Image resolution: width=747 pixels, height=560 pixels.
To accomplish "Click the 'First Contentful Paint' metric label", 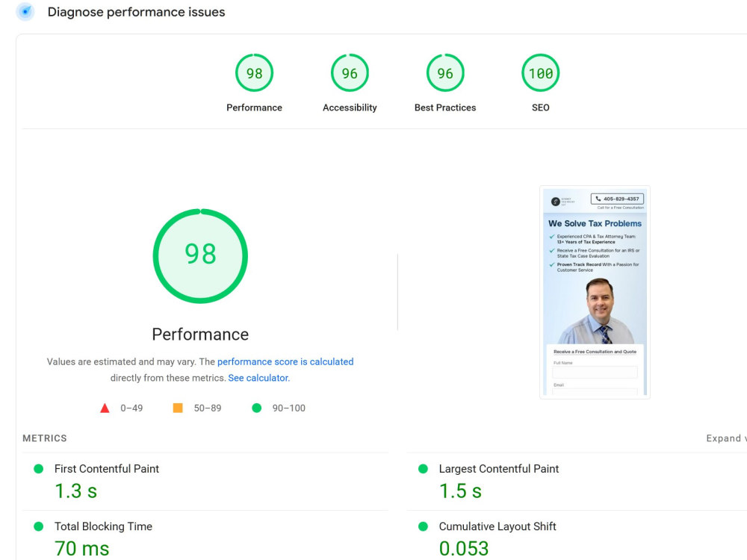I will click(107, 469).
